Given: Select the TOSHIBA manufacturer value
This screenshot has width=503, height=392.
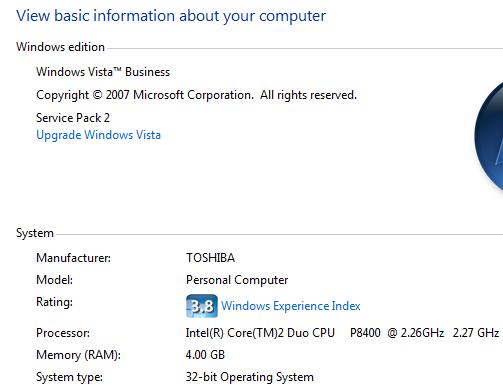Looking at the screenshot, I should (x=210, y=258).
